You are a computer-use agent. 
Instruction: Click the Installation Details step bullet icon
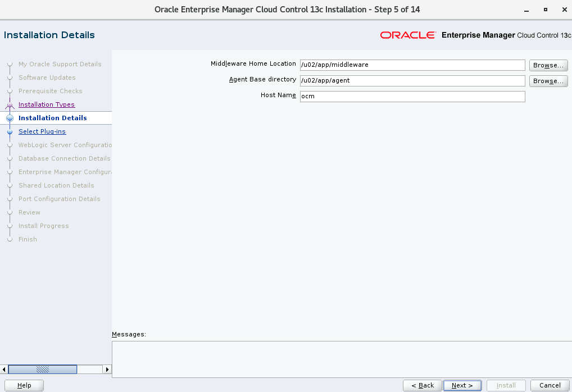pos(10,118)
